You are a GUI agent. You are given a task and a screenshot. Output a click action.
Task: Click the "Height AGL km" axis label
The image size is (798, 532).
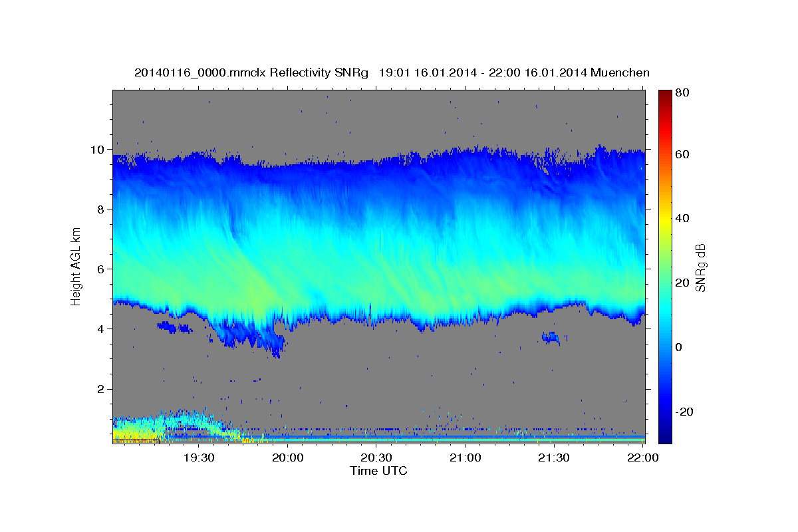pos(76,266)
